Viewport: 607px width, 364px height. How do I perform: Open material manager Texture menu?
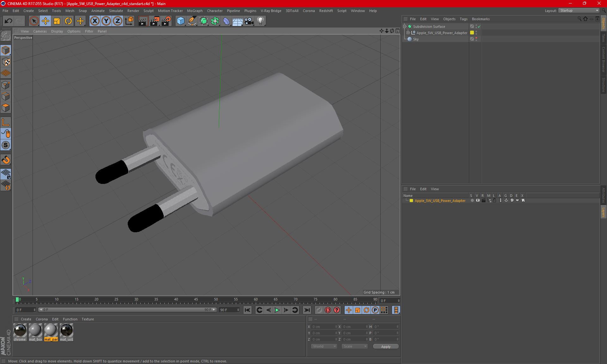click(x=88, y=319)
